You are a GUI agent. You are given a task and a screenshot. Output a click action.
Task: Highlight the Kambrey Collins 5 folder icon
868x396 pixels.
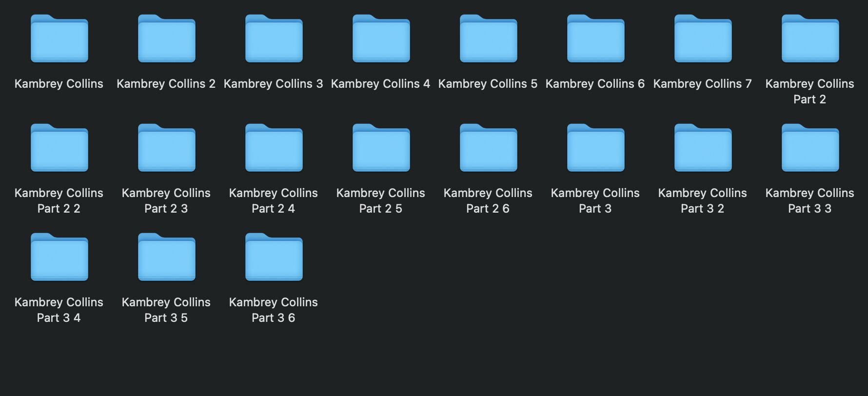(488, 39)
